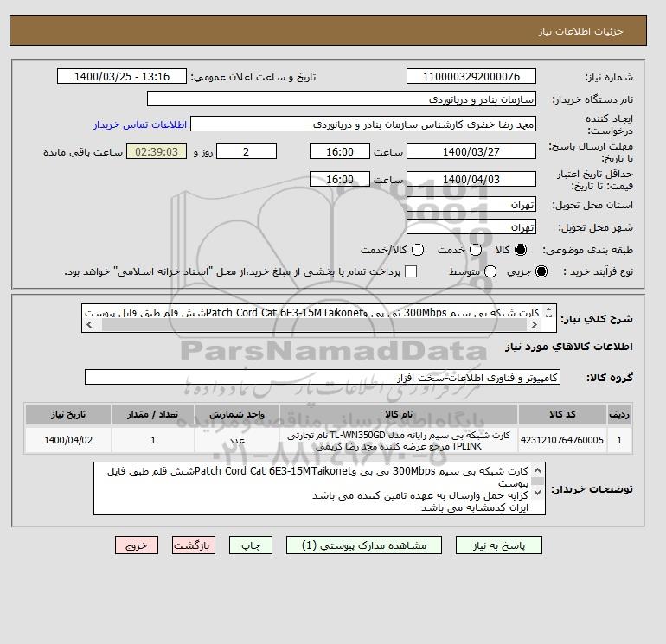This screenshot has width=666, height=644.
Task: Click up arrow in شرح کلی نیاز field
Action: tap(548, 310)
